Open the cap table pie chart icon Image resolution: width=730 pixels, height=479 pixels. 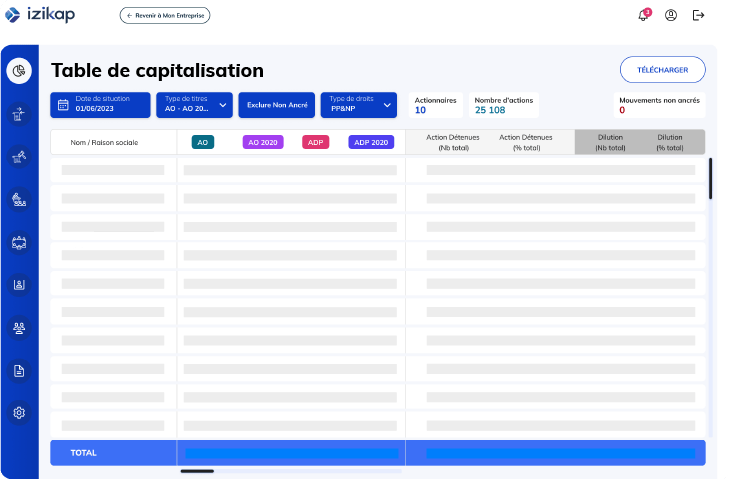click(18, 71)
